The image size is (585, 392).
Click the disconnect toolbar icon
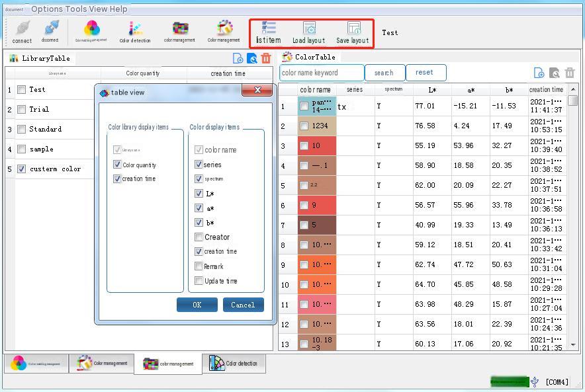tap(50, 32)
